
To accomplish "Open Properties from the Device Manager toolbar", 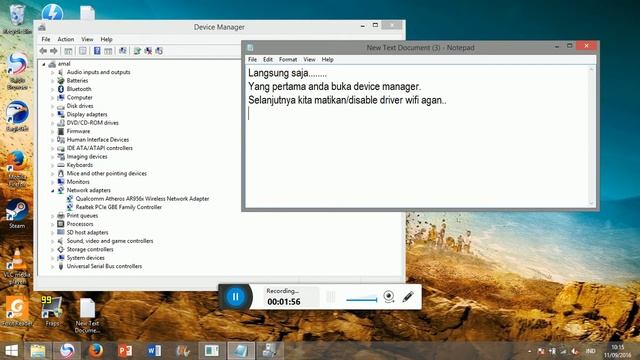I will [83, 51].
